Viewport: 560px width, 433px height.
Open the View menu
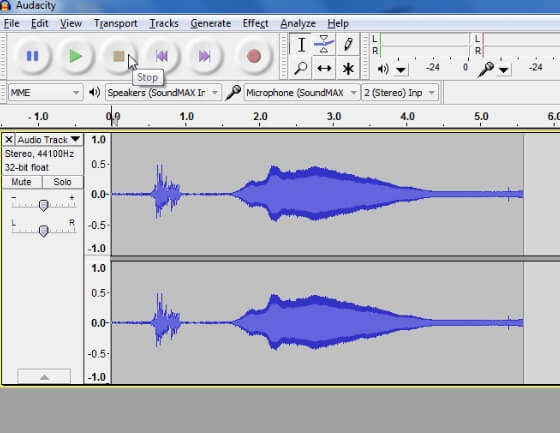71,24
